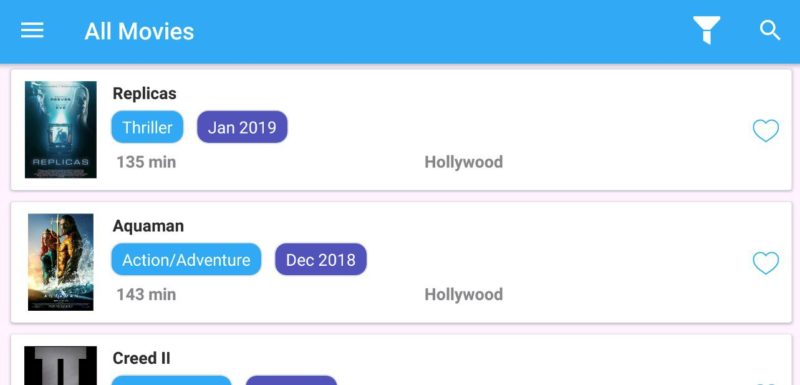Select the Thriller genre tag
This screenshot has width=800, height=385.
147,127
